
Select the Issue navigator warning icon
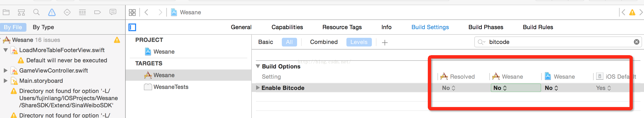coord(52,12)
